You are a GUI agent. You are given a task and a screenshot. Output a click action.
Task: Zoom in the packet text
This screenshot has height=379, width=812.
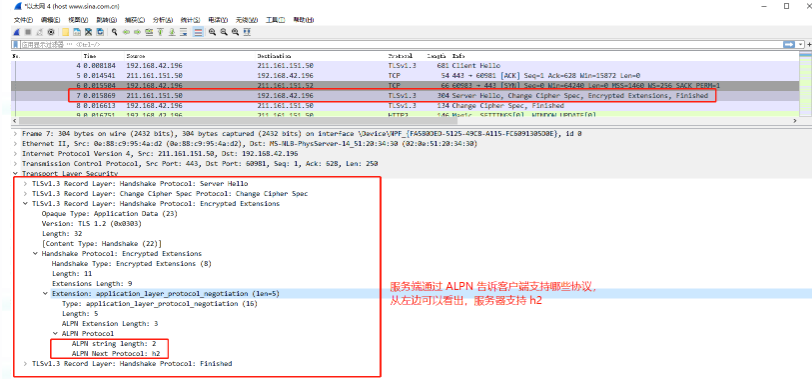pos(212,32)
